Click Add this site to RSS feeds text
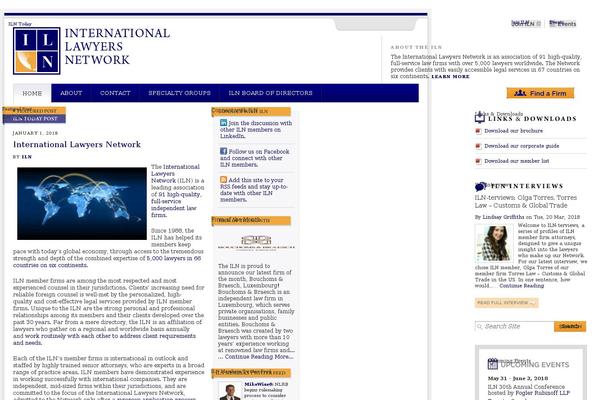Image resolution: width=600 pixels, height=400 pixels. click(254, 189)
